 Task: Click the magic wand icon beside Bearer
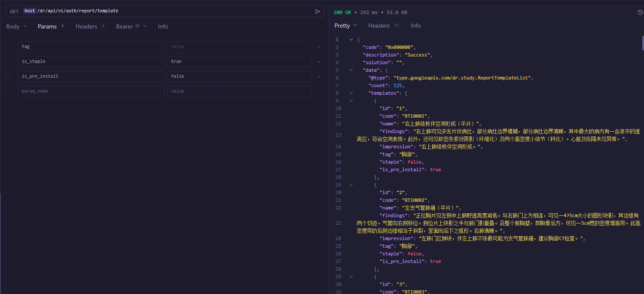tap(137, 26)
